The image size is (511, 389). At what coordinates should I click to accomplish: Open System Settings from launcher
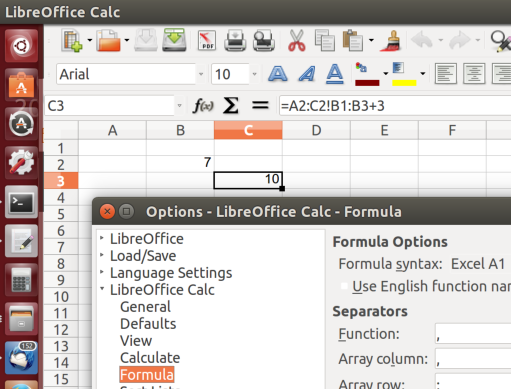pyautogui.click(x=21, y=163)
